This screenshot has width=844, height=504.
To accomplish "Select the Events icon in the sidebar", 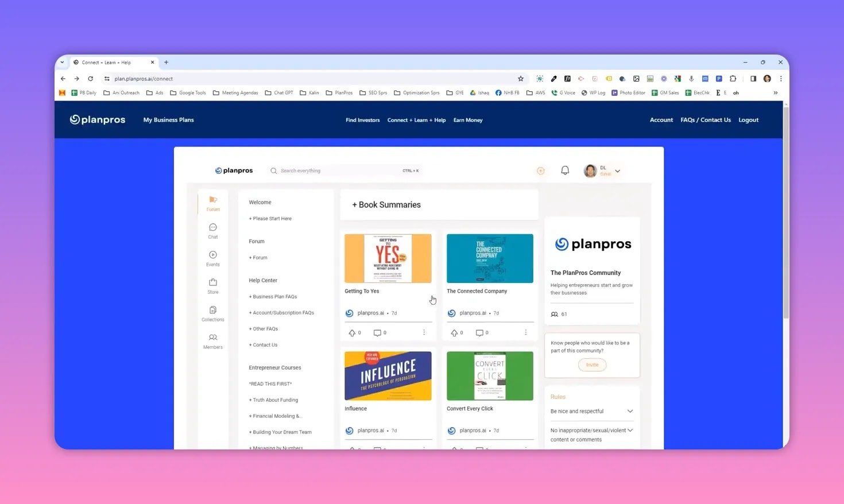I will tap(212, 258).
